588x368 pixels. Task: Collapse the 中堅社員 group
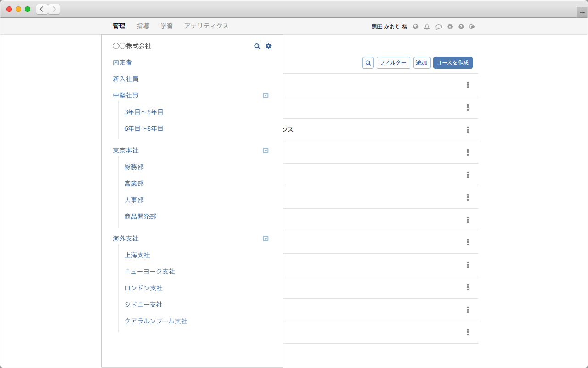tap(266, 95)
